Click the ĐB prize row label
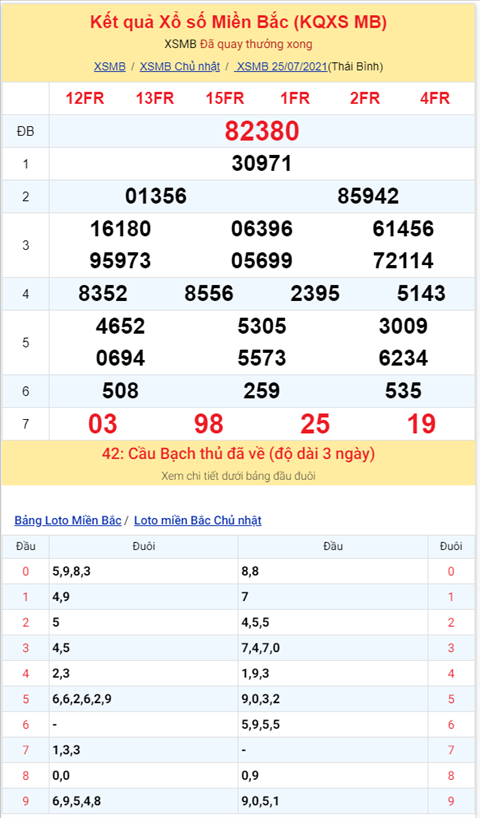This screenshot has height=818, width=480. coord(26,131)
